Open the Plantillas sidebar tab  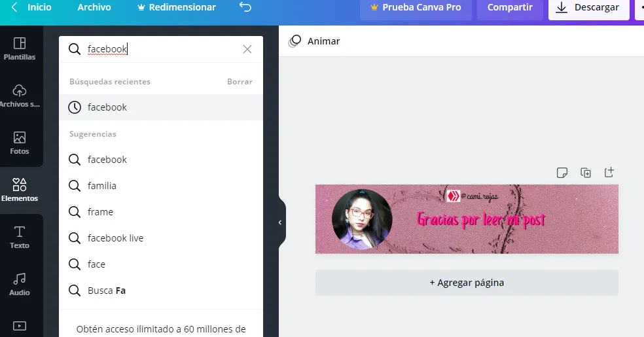(19, 49)
